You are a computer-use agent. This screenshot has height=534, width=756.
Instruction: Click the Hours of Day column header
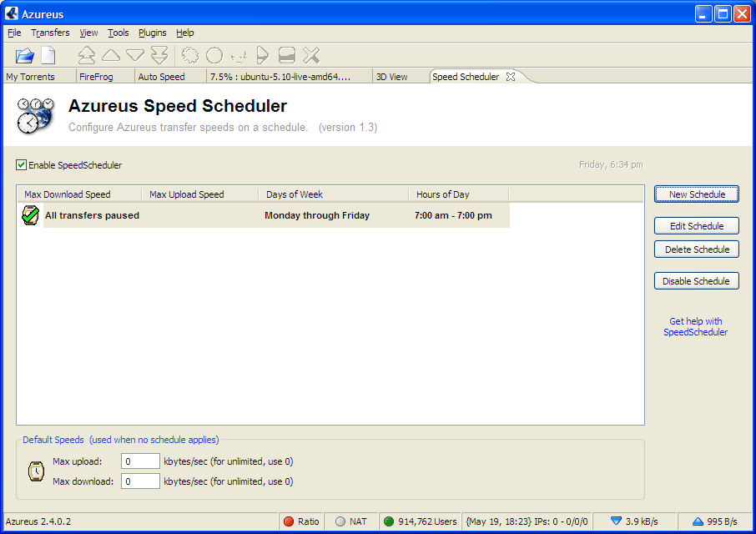pyautogui.click(x=459, y=194)
